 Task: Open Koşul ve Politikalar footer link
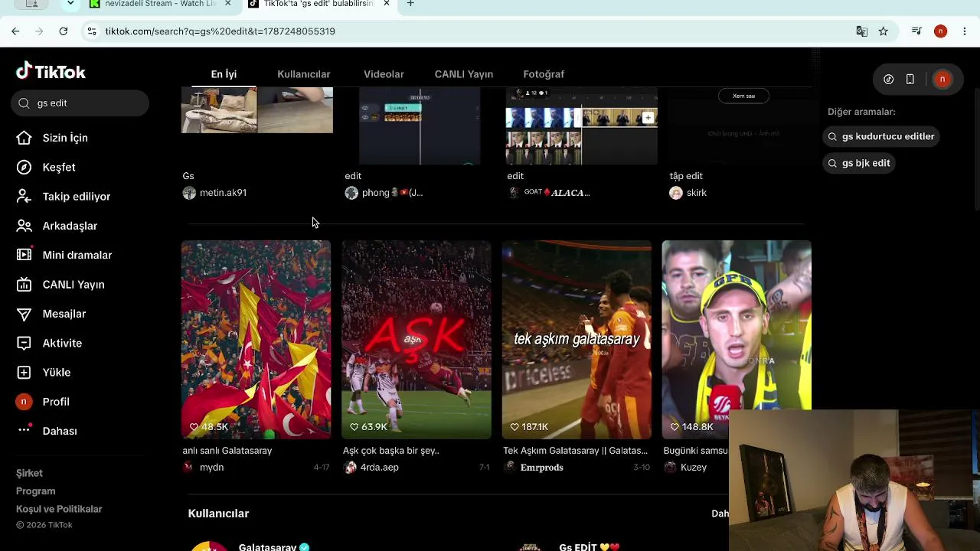point(59,509)
